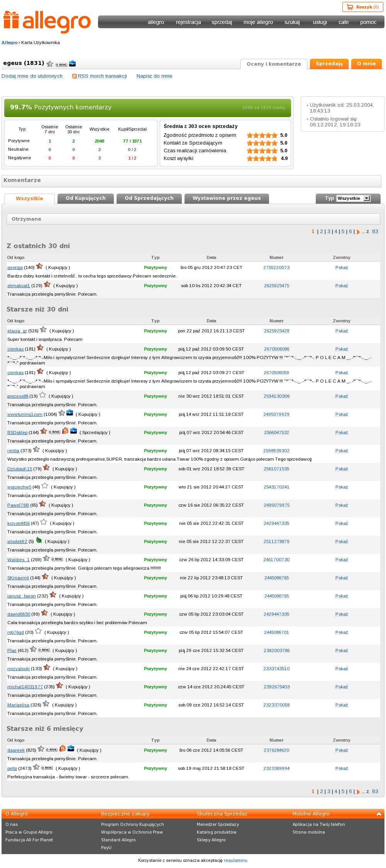386x868 pixels.
Task: Click next-page arrow in bottom pagination
Action: point(358,792)
